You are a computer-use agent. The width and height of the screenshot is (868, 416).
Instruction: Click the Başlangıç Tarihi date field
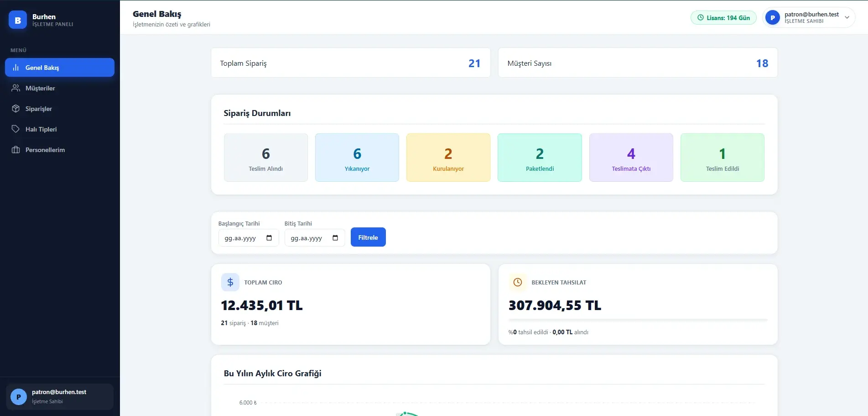(x=249, y=238)
